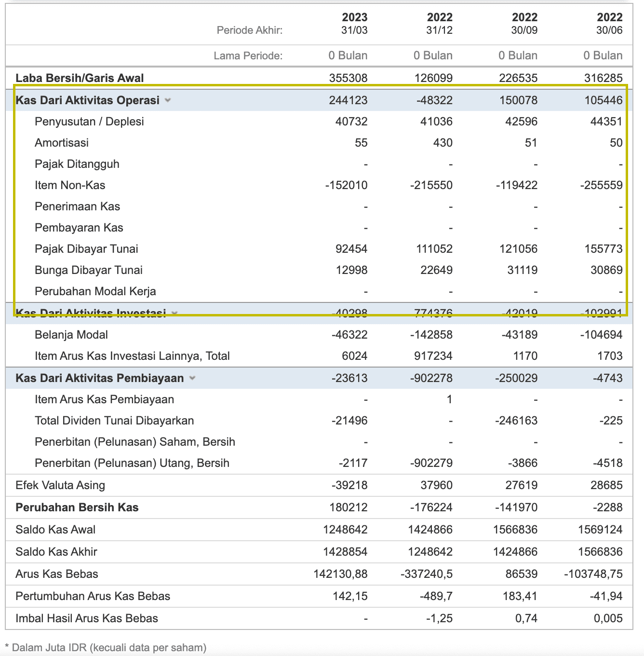Viewport: 644px width, 656px height.
Task: Click the Efek Valuta Asing row label
Action: [x=60, y=485]
